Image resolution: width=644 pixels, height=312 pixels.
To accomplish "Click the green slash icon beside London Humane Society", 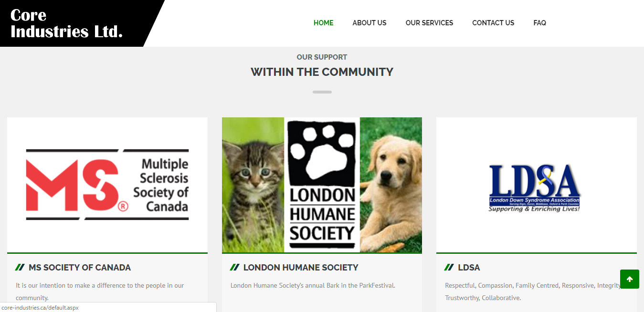I will pyautogui.click(x=234, y=268).
